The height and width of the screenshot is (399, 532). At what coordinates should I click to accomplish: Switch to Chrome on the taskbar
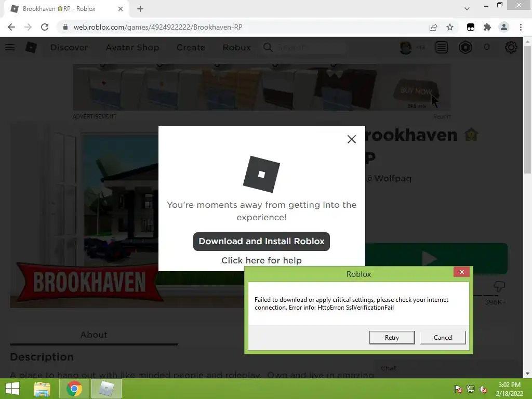click(74, 389)
